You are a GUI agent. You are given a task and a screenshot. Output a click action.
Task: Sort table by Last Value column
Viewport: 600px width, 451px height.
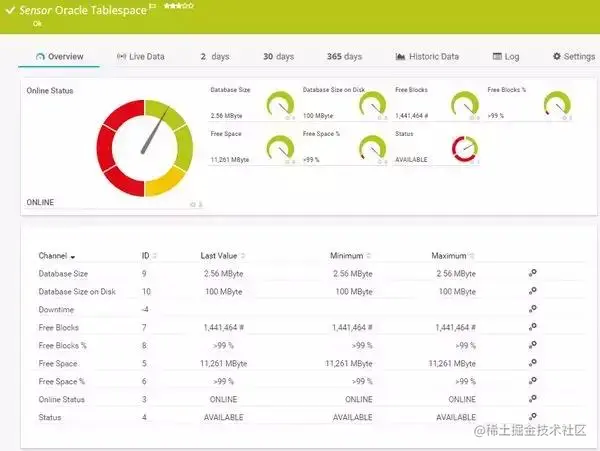[x=223, y=256]
